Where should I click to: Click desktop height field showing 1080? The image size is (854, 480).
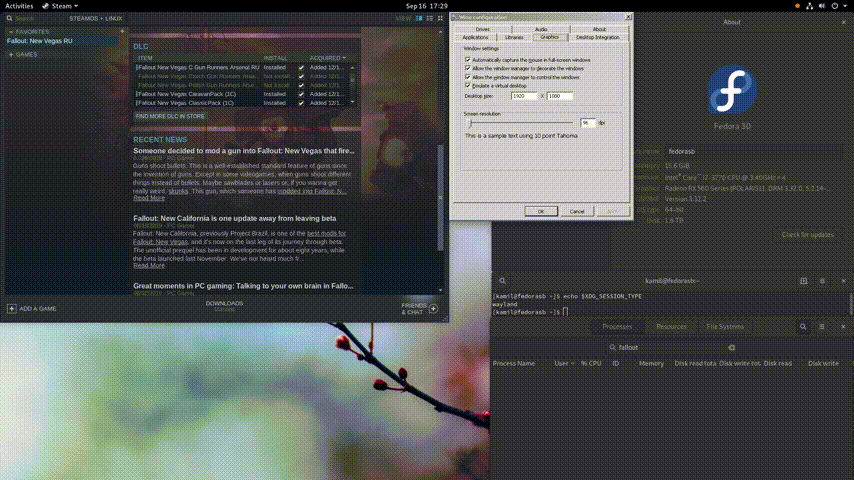click(559, 96)
